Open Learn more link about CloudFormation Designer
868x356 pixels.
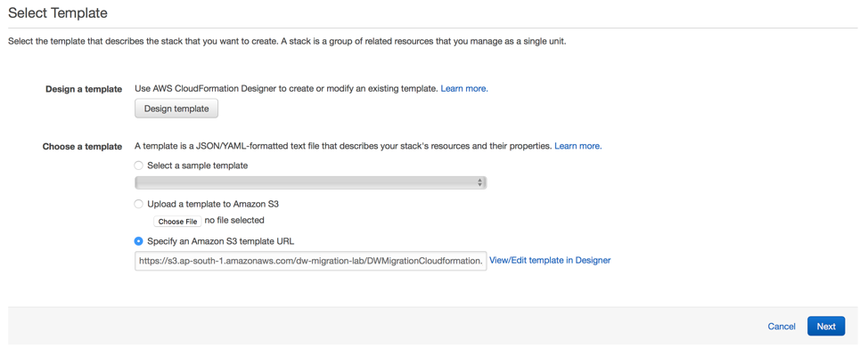click(464, 88)
